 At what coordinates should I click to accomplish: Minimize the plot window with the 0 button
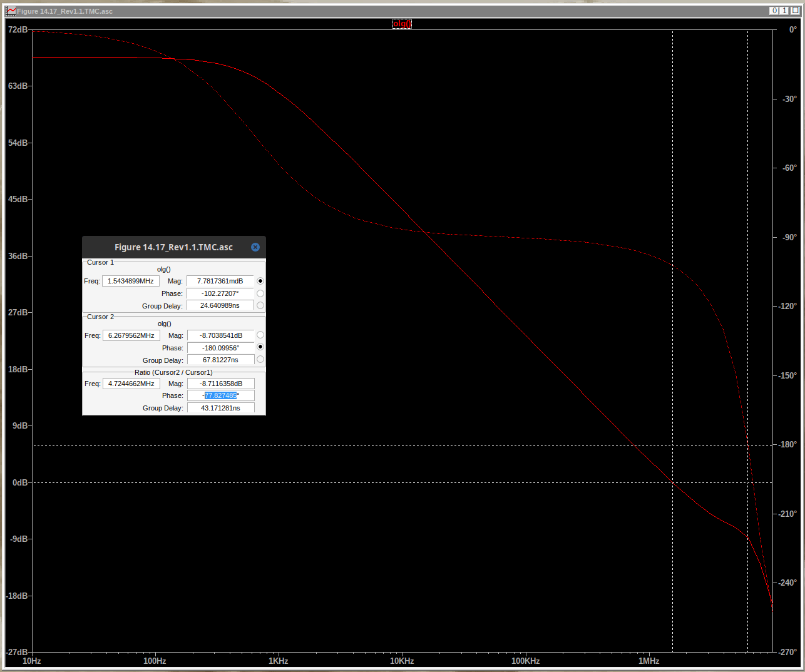coord(775,11)
